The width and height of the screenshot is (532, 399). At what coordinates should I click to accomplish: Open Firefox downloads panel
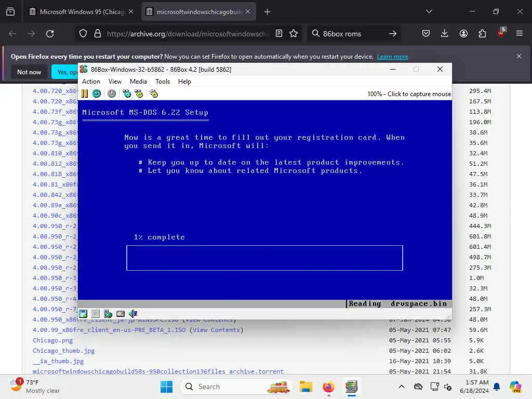pos(445,34)
